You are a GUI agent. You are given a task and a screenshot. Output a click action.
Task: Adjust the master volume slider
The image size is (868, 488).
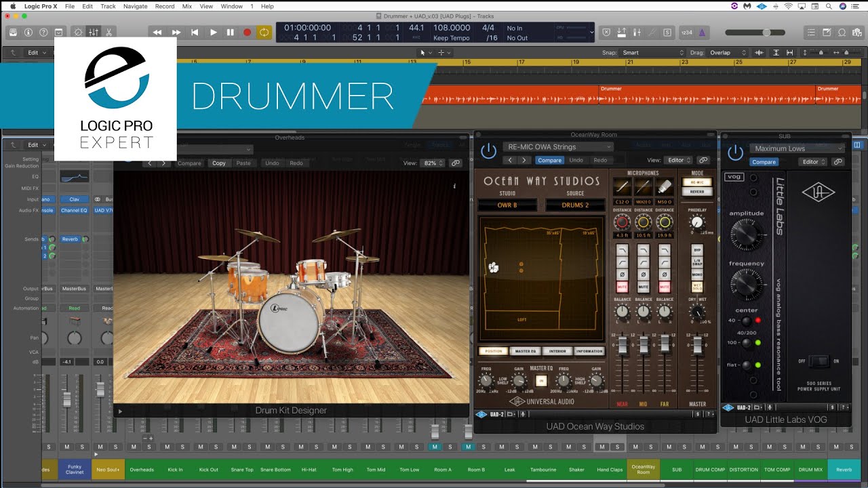[x=756, y=32]
